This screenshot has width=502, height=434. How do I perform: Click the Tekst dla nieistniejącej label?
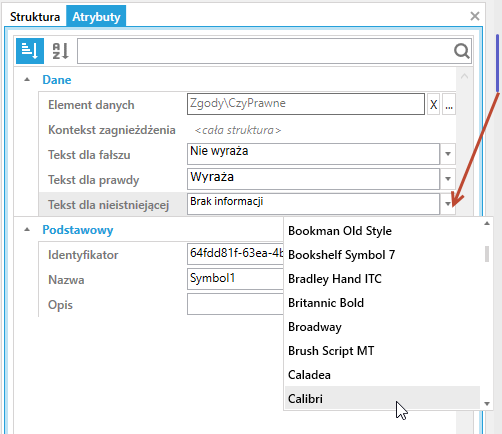[x=108, y=205]
